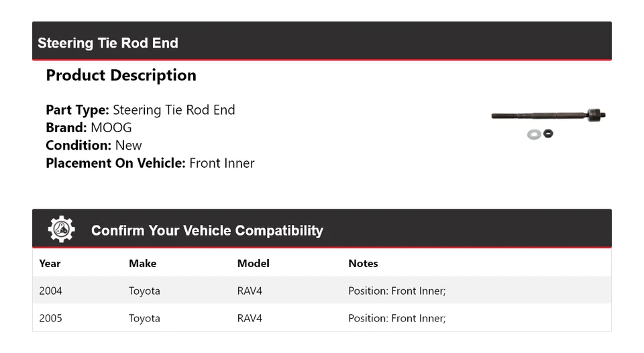Click the Make column header
The image size is (644, 353).
click(x=142, y=263)
